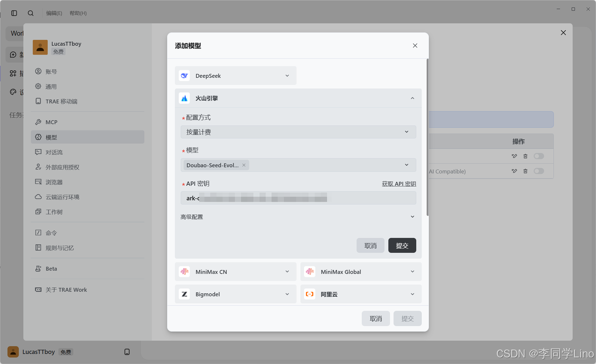Click the greyed 提交 button in the dialog footer
Screen dimensions: 596x364
click(x=407, y=319)
